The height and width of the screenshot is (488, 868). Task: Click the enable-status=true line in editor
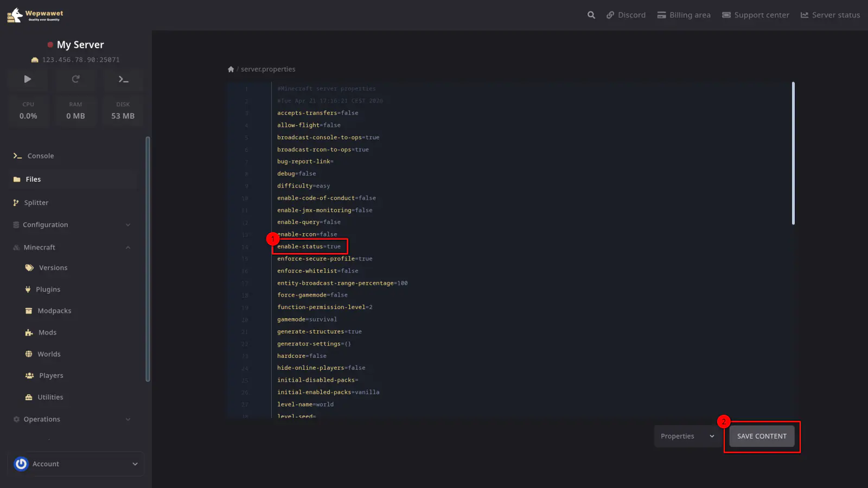[309, 247]
